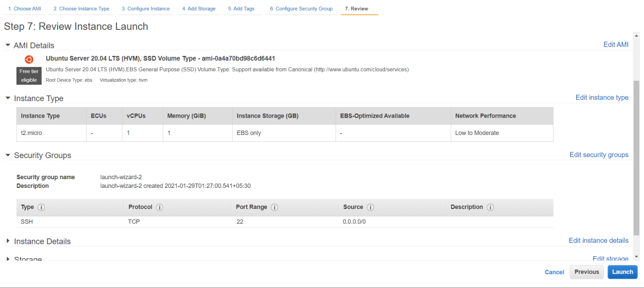Image resolution: width=644 pixels, height=288 pixels.
Task: Cancel the instance launch wizard
Action: [x=554, y=272]
